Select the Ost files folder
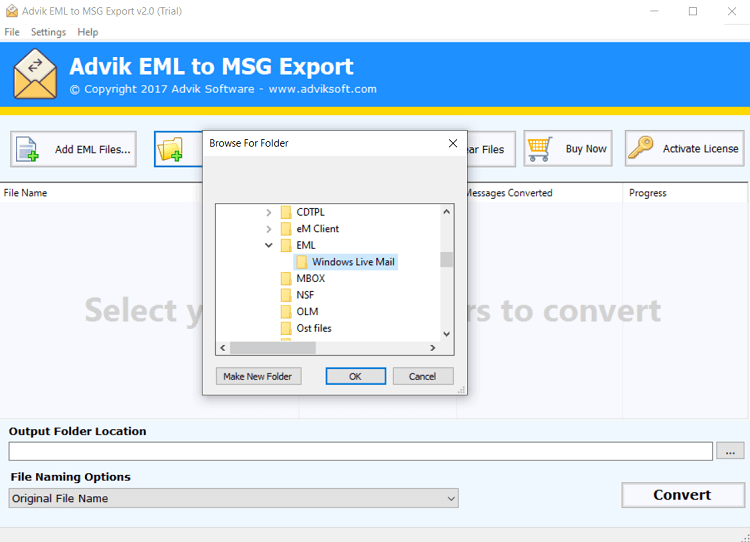The image size is (750, 542). [x=314, y=328]
